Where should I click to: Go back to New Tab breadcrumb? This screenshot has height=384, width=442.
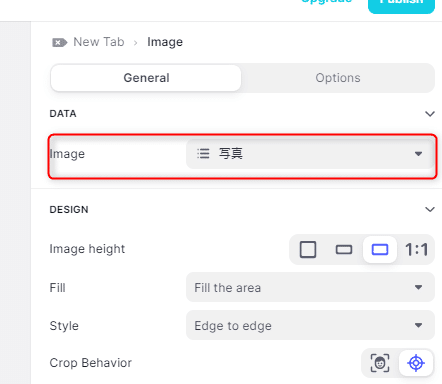(99, 42)
